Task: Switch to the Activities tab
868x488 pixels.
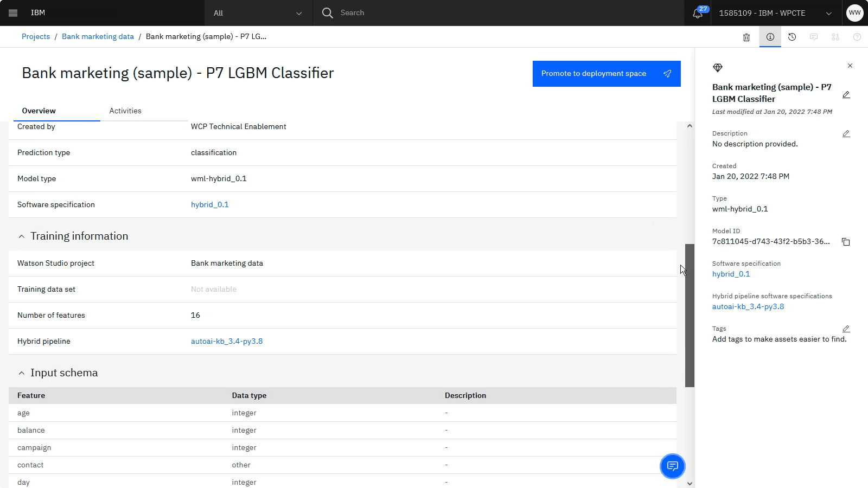Action: coord(125,111)
